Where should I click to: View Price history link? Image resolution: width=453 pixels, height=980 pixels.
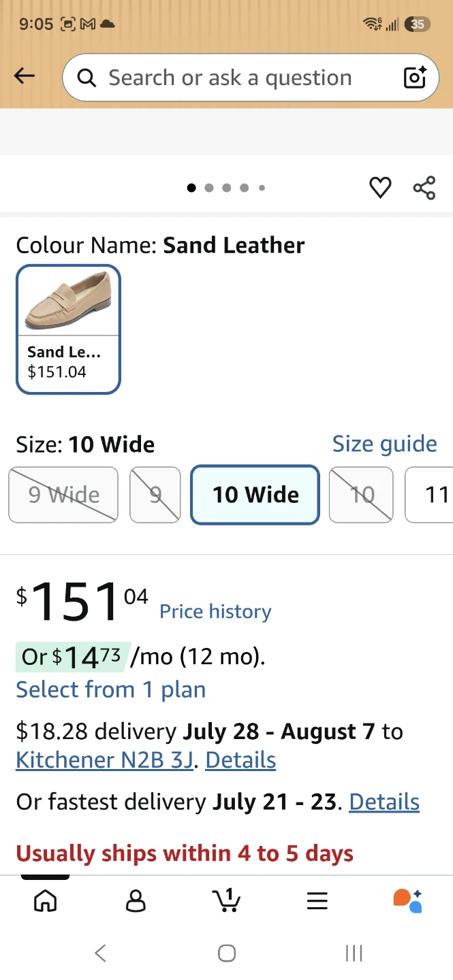pyautogui.click(x=215, y=611)
